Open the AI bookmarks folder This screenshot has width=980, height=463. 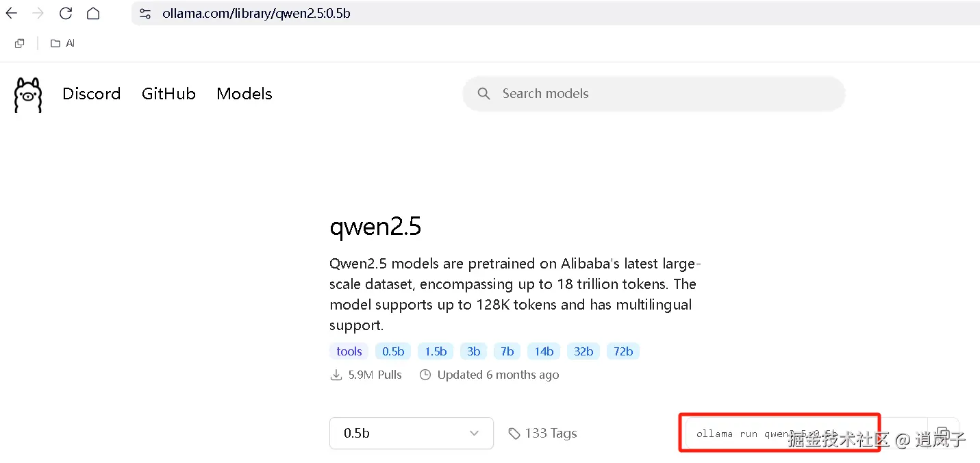coord(63,43)
